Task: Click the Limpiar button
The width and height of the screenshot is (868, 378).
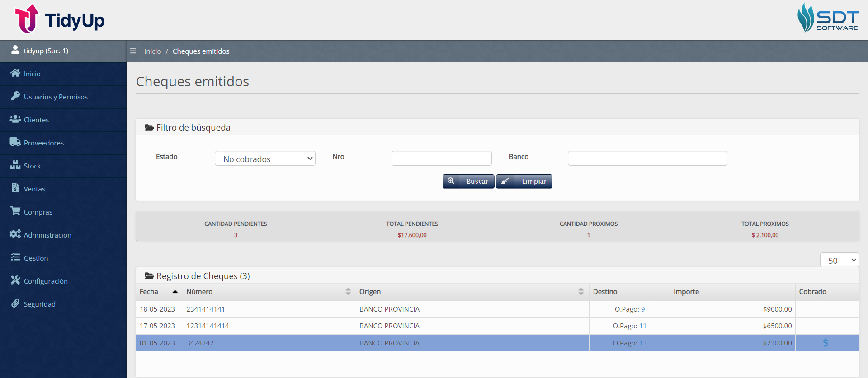Action: [524, 181]
